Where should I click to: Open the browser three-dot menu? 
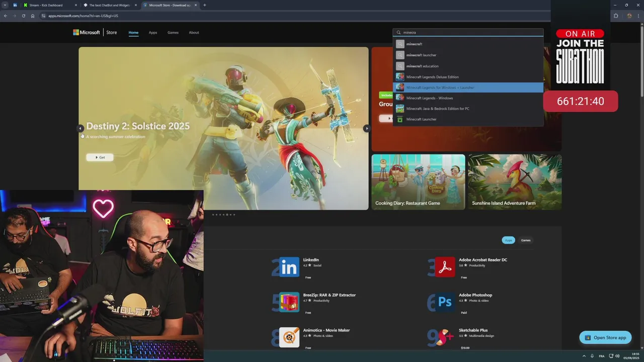(638, 16)
